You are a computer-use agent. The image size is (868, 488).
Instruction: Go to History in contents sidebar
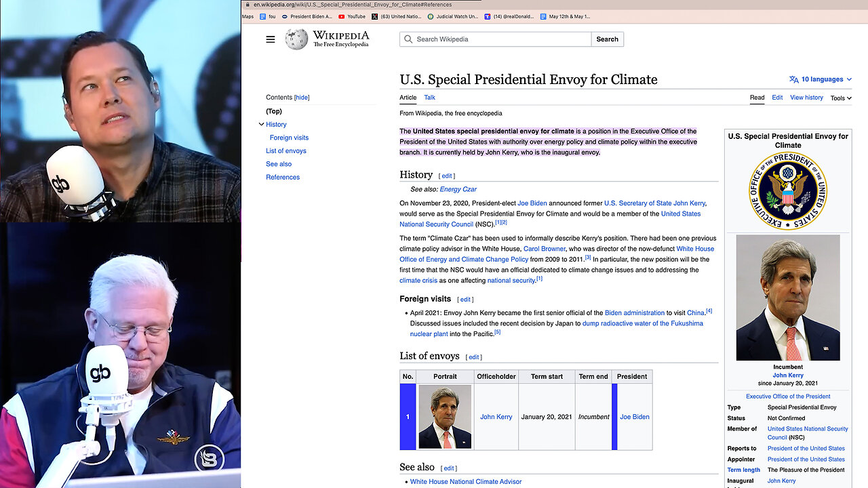(x=276, y=124)
